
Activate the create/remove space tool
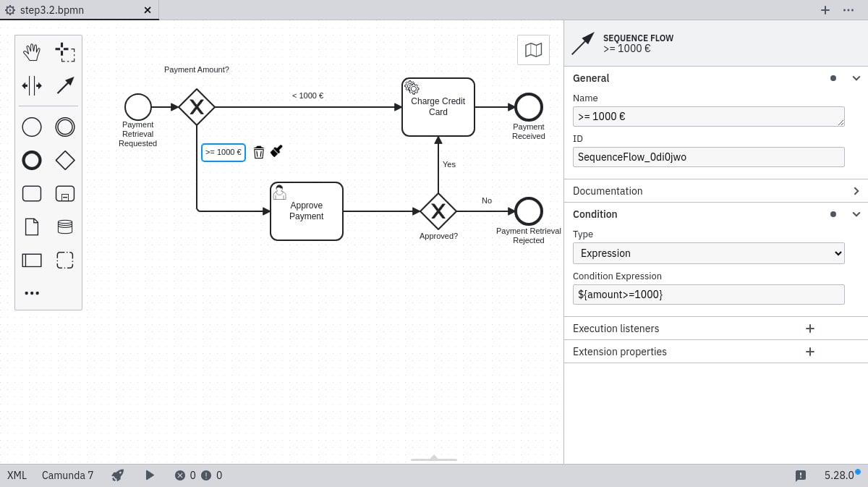click(x=32, y=85)
